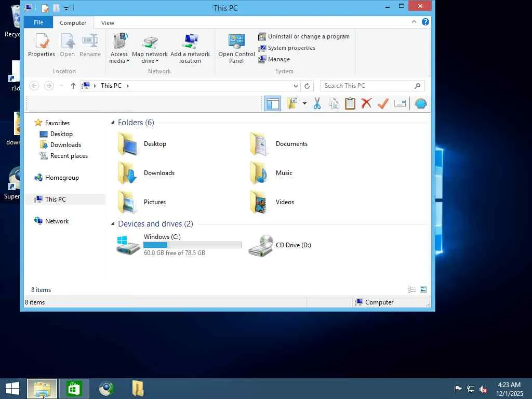The image size is (532, 399).
Task: Open the Help question mark icon
Action: tap(425, 22)
